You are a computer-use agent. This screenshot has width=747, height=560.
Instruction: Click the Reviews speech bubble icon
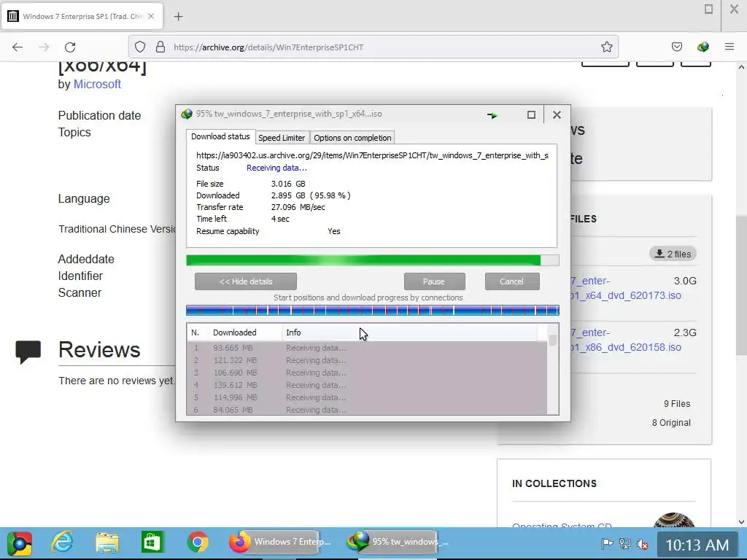point(28,352)
